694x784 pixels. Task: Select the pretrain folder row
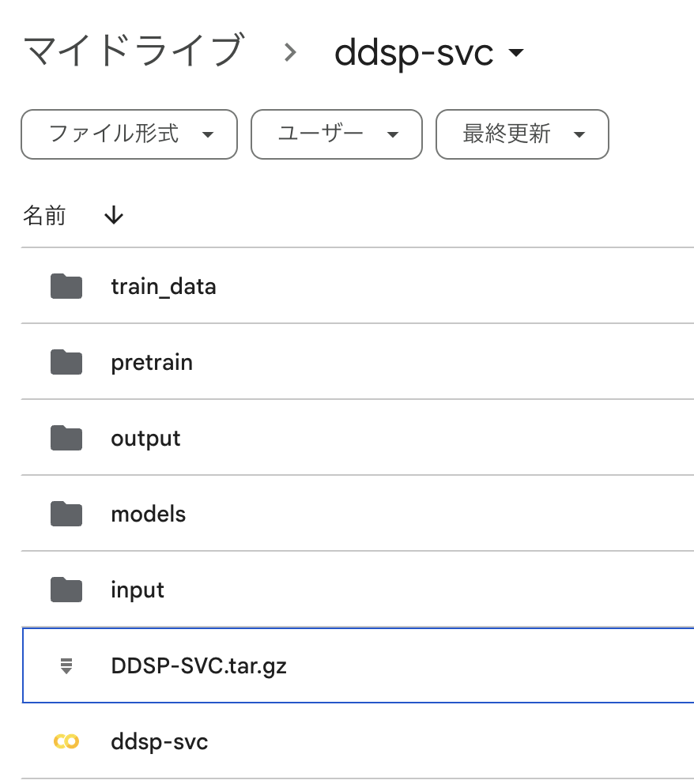click(151, 362)
